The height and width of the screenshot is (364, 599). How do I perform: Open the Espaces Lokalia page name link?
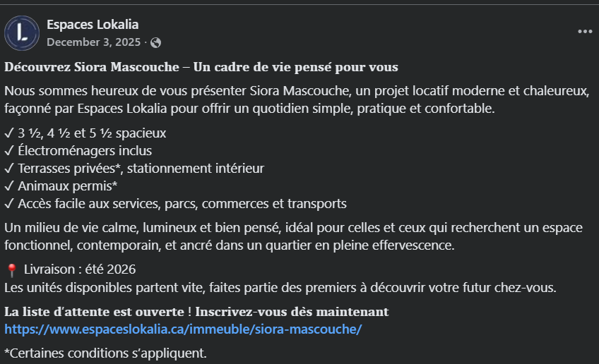click(x=93, y=25)
